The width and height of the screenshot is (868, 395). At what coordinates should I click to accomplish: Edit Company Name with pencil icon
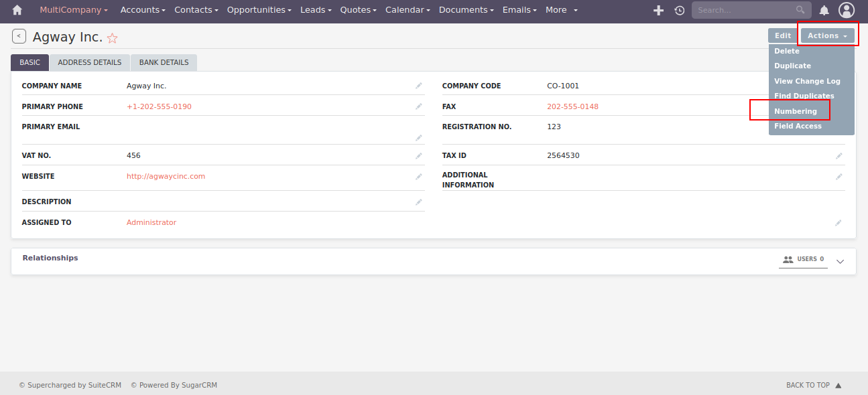[x=419, y=86]
